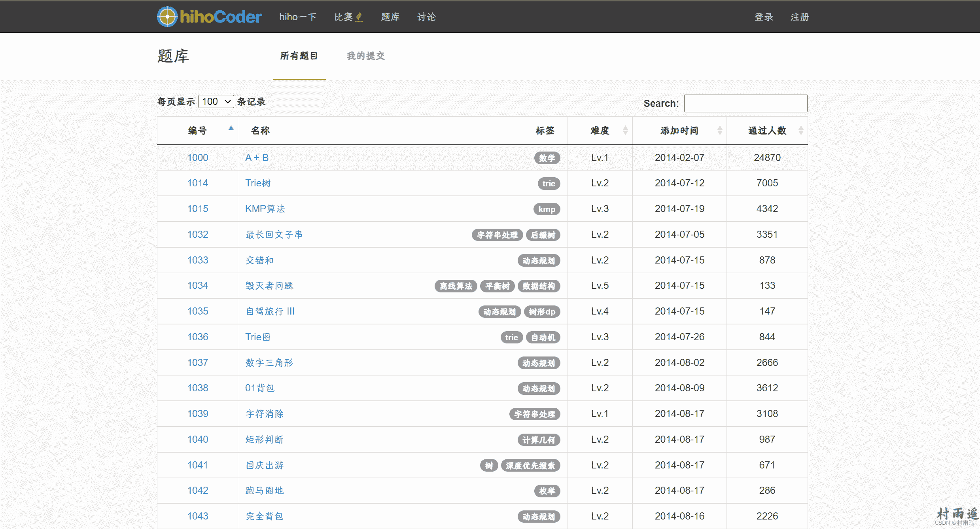The height and width of the screenshot is (529, 980).
Task: Click the 树形dp tag badge
Action: pyautogui.click(x=542, y=312)
